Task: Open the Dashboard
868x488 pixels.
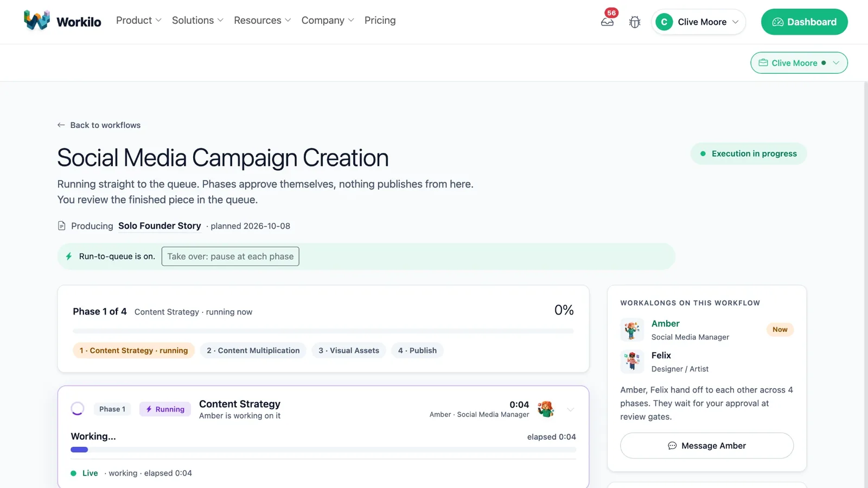Action: [x=804, y=22]
